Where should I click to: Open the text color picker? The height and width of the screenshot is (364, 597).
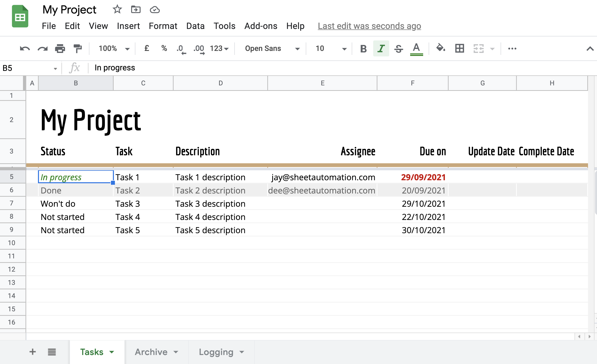coord(416,49)
